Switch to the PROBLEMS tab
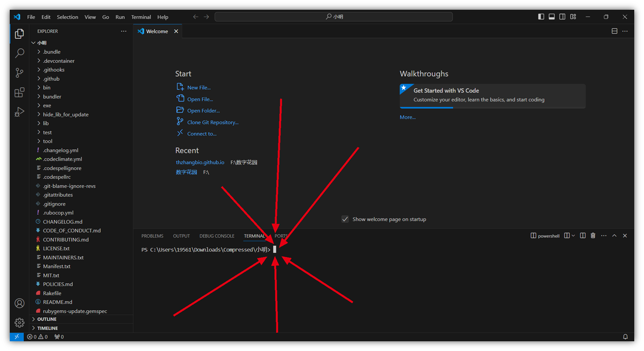644x351 pixels. [x=152, y=236]
